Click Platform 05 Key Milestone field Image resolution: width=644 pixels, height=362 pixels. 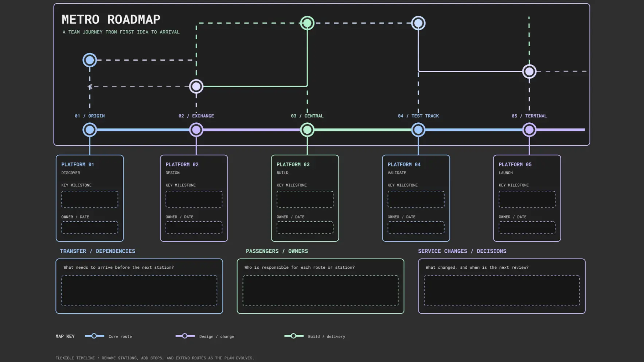point(527,199)
